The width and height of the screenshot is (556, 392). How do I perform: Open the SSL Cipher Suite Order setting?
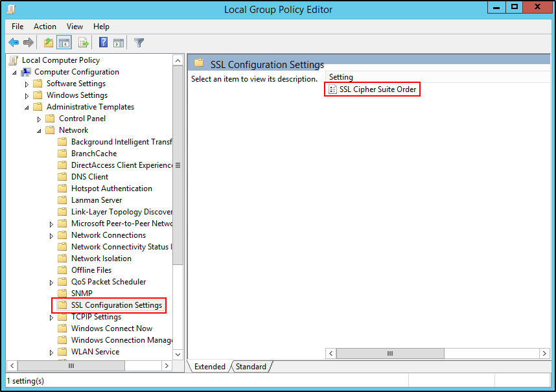(x=377, y=89)
